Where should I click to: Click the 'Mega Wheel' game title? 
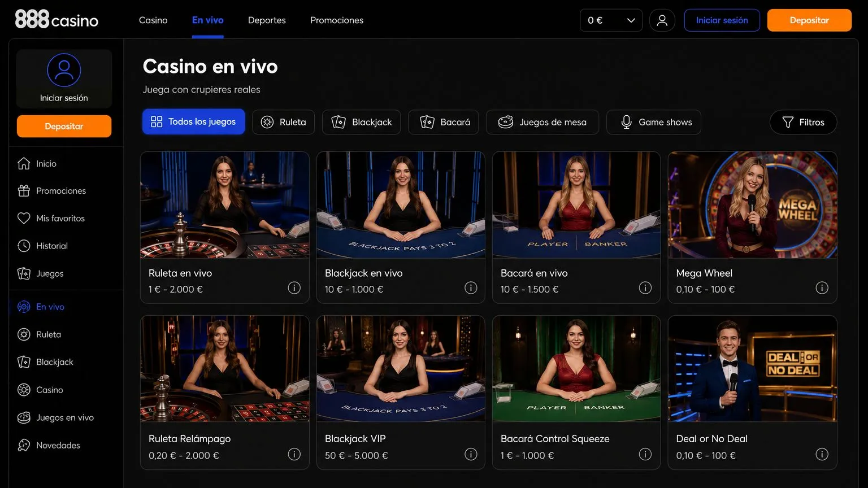pos(704,273)
